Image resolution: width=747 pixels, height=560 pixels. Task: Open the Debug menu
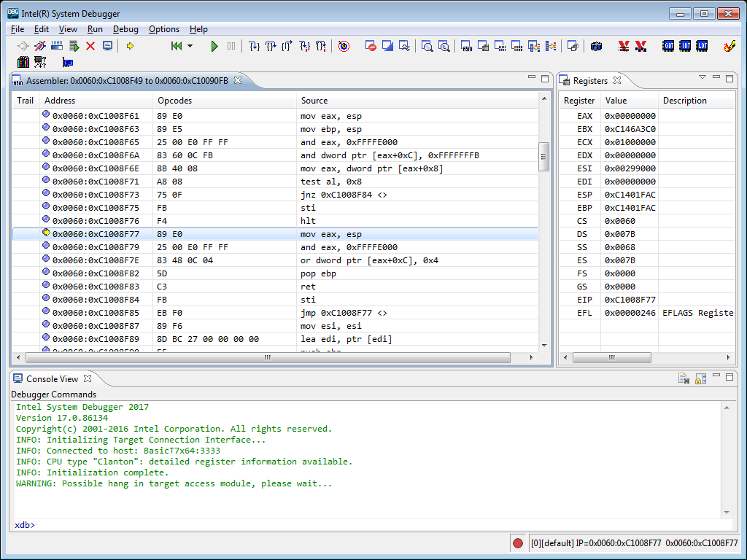coord(125,29)
